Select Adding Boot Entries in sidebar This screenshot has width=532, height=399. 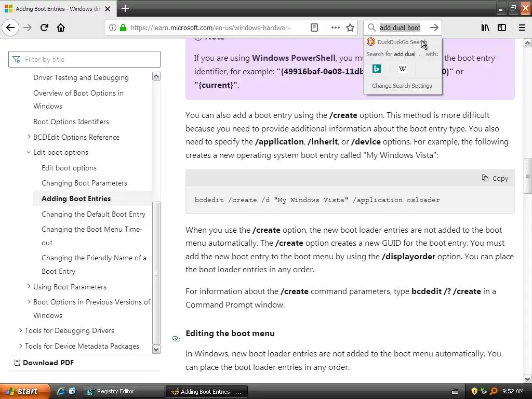coord(76,198)
